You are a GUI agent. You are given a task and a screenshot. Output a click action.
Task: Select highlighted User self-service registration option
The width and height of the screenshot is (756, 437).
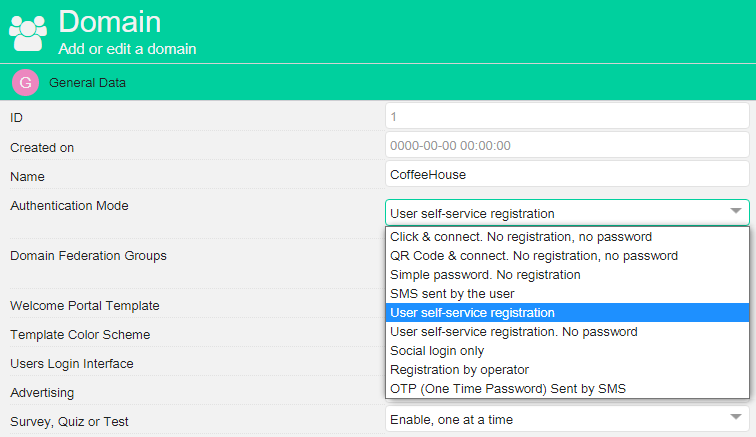[x=472, y=312]
